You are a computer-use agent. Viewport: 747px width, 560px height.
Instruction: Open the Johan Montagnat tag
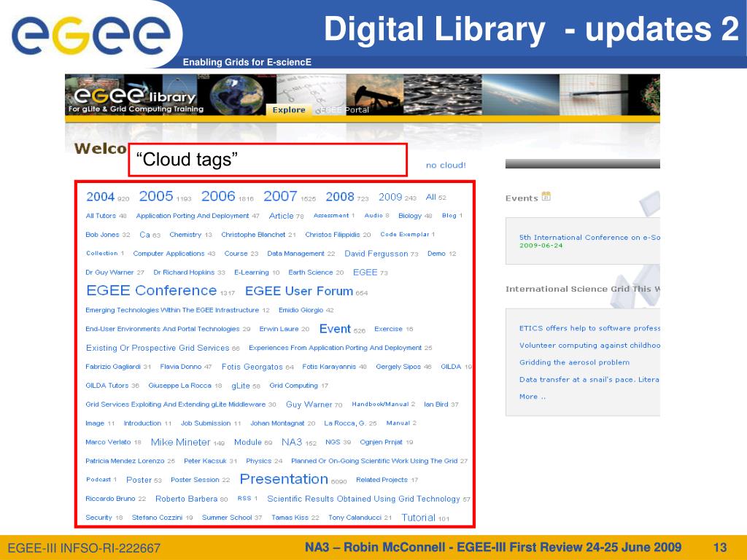tap(277, 424)
